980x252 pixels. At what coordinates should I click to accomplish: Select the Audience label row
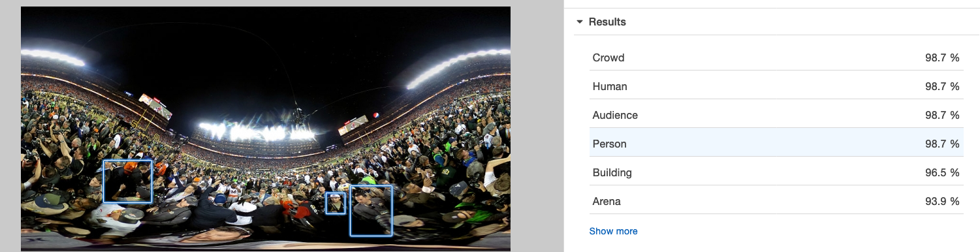coord(776,115)
